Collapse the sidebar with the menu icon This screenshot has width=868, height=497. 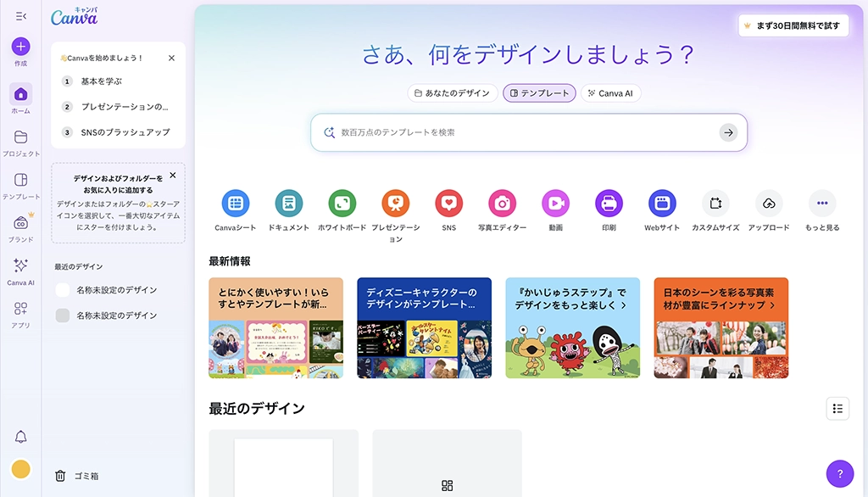pyautogui.click(x=21, y=16)
